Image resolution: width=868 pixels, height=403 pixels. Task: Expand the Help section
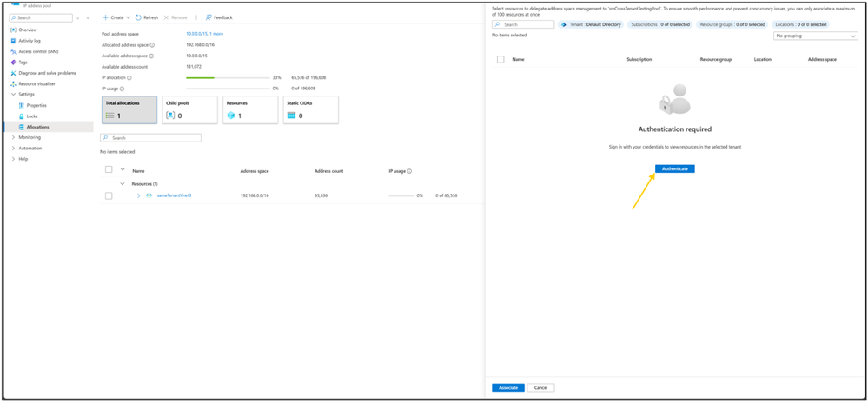(13, 159)
